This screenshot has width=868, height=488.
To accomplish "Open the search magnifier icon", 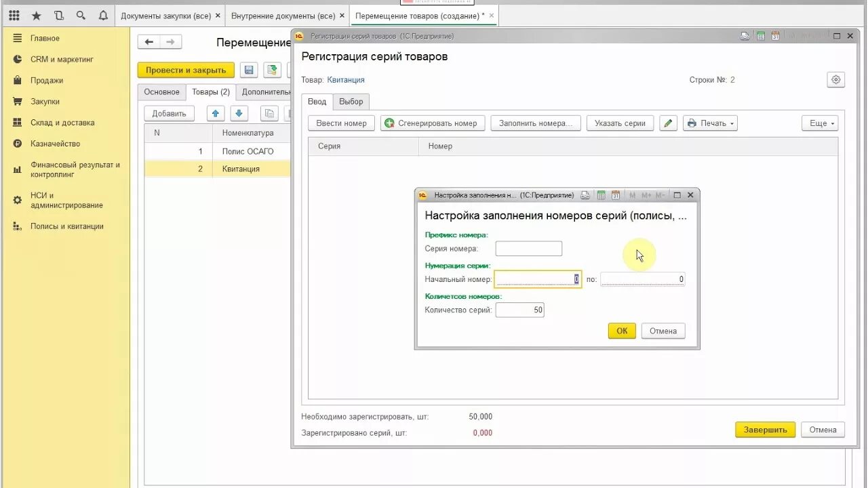I will [x=81, y=15].
